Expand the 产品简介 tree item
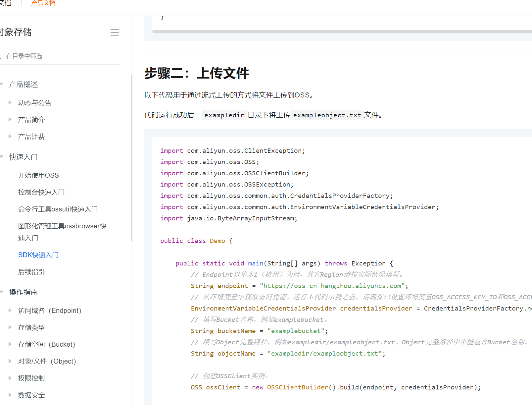 (x=10, y=119)
